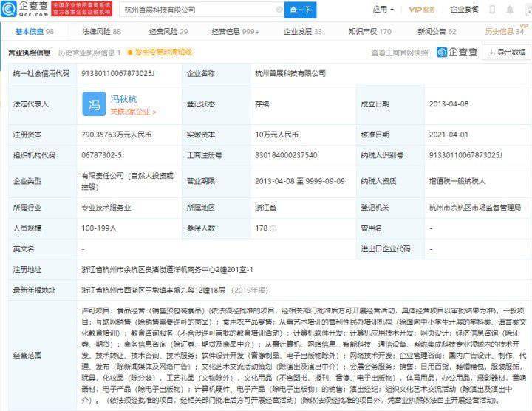The height and width of the screenshot is (411, 532).
Task: Open the 知识产权 tab
Action: [369, 32]
